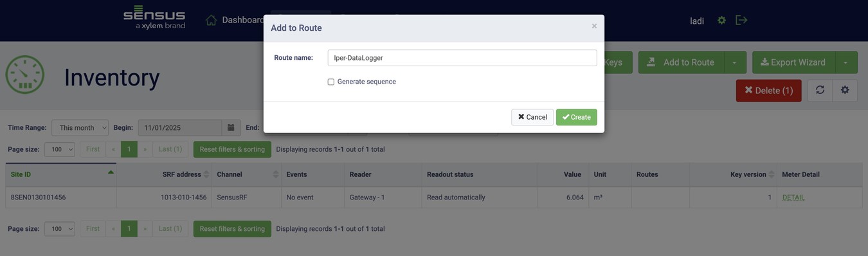Click the logout icon in header
868x256 pixels.
pos(741,20)
